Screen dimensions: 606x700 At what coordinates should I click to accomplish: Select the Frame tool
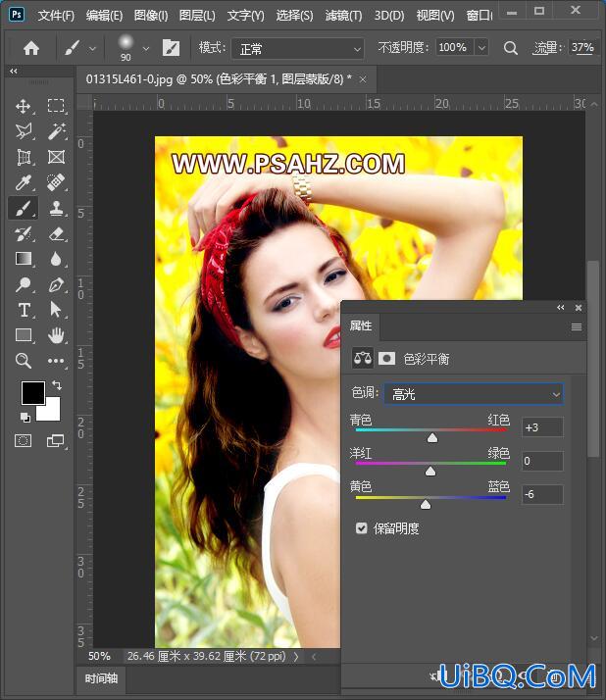coord(56,157)
